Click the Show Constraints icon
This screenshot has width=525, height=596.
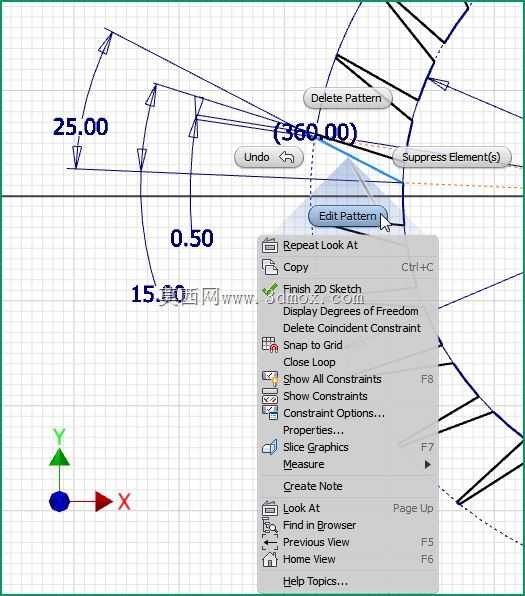pos(270,396)
